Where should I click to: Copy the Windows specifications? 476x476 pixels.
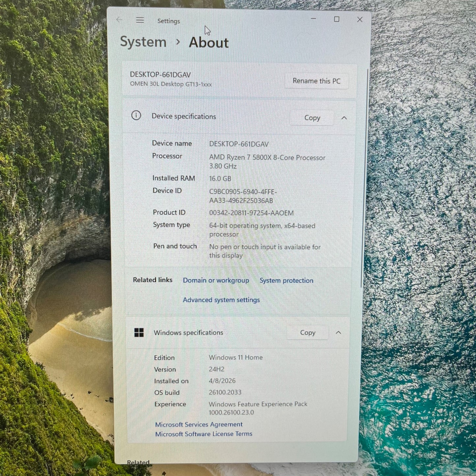(308, 333)
